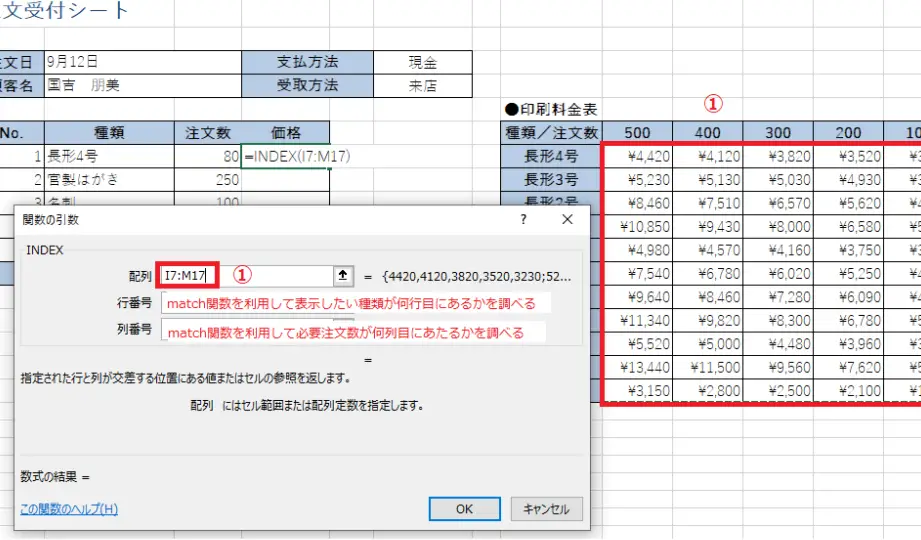Screen dimensions: 921x540
Task: Select the ¥4,420 price cell
Action: click(x=636, y=156)
